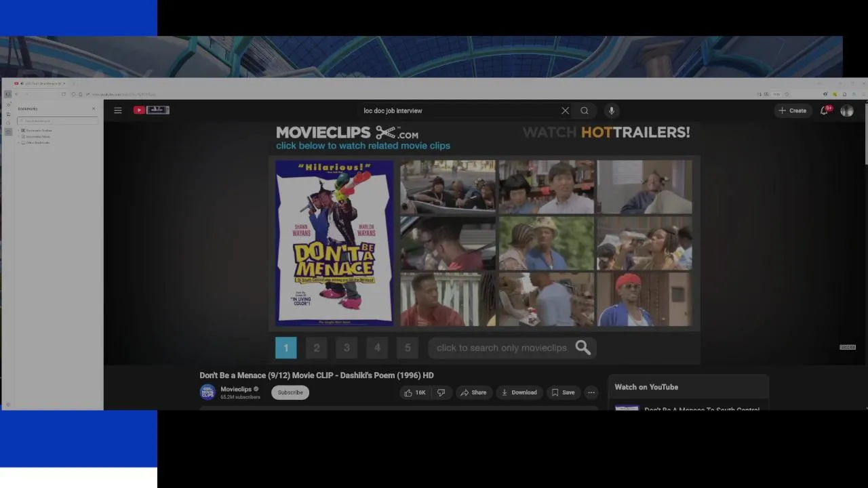Open the red beanie clip thumbnail

(644, 299)
